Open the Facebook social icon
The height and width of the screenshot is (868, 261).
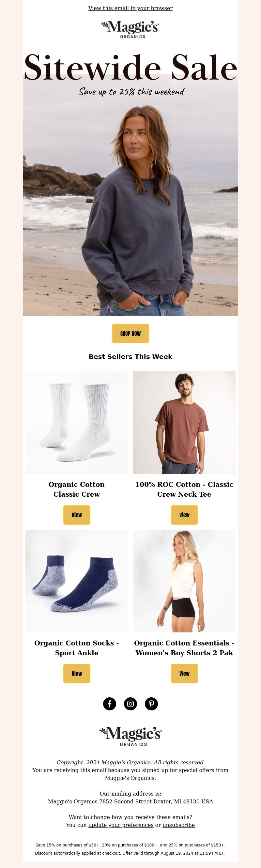(x=109, y=704)
